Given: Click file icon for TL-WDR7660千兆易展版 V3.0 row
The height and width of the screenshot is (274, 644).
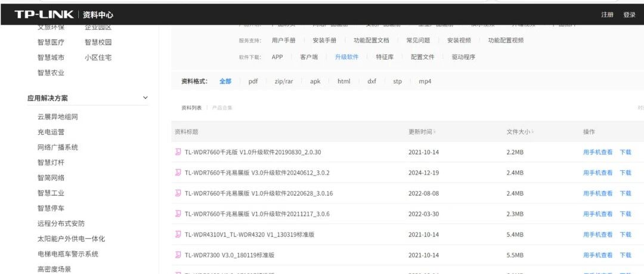Looking at the screenshot, I should pyautogui.click(x=178, y=173).
